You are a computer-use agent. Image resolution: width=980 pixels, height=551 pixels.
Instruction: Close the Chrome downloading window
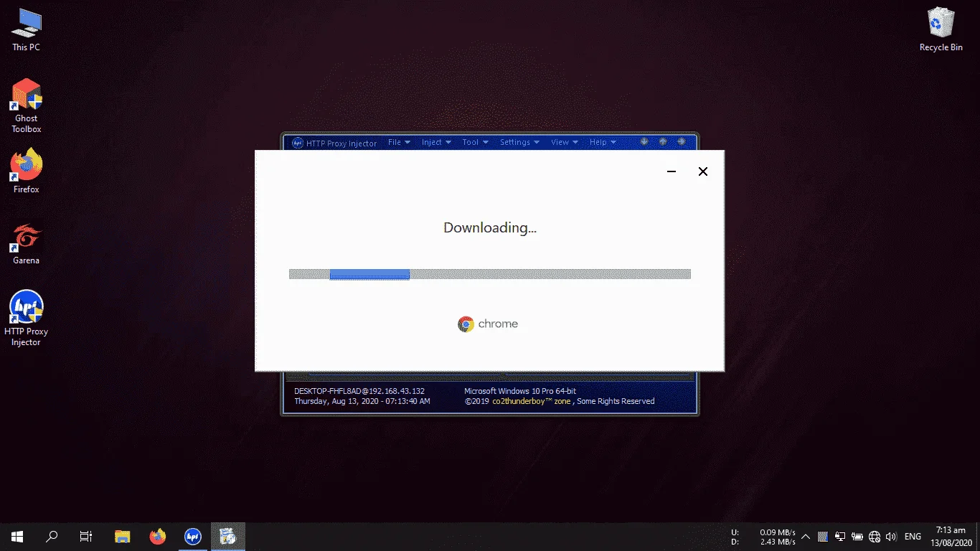coord(703,171)
